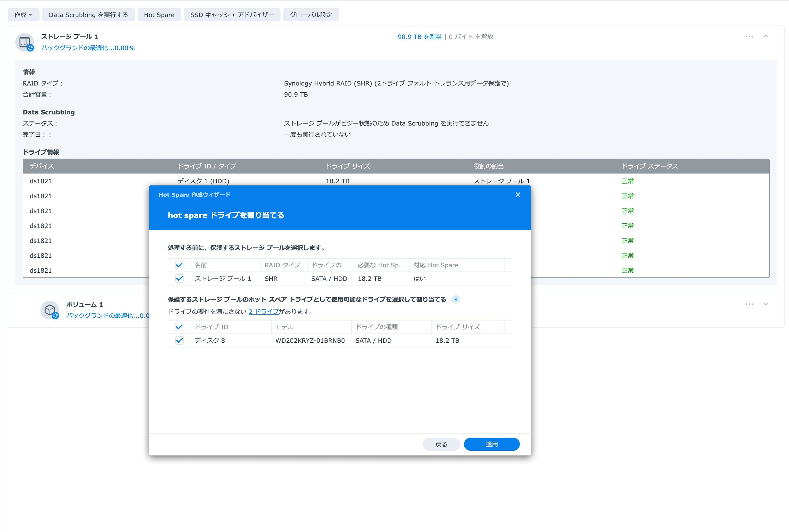Click the 戻る back button
This screenshot has width=789, height=532.
point(441,444)
